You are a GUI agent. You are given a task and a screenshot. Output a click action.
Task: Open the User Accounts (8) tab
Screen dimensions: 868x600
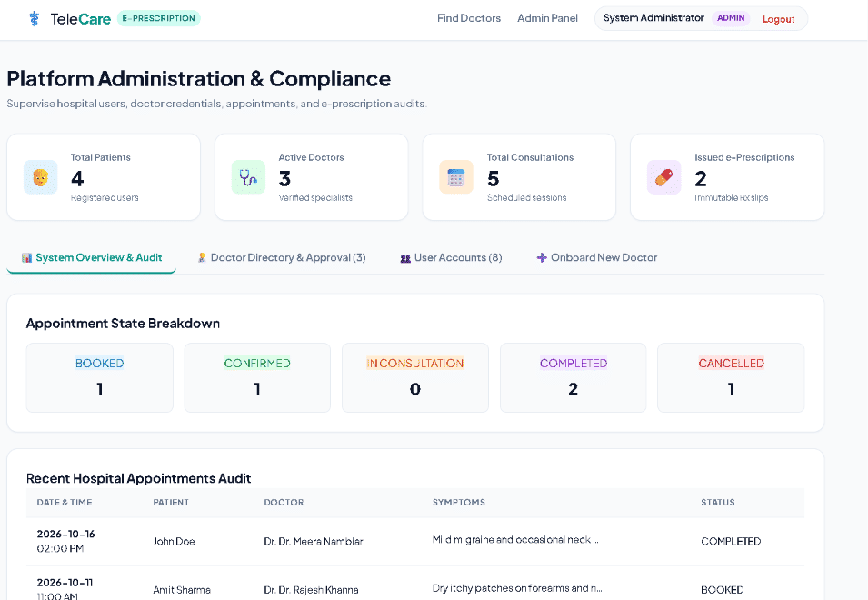coord(451,257)
